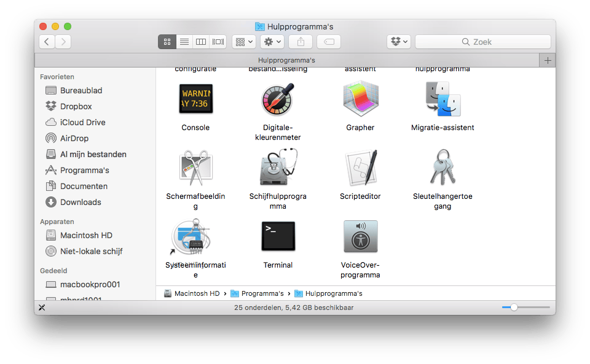Switch to Cover Flow view
Viewport: 590px width, 364px height.
(218, 42)
